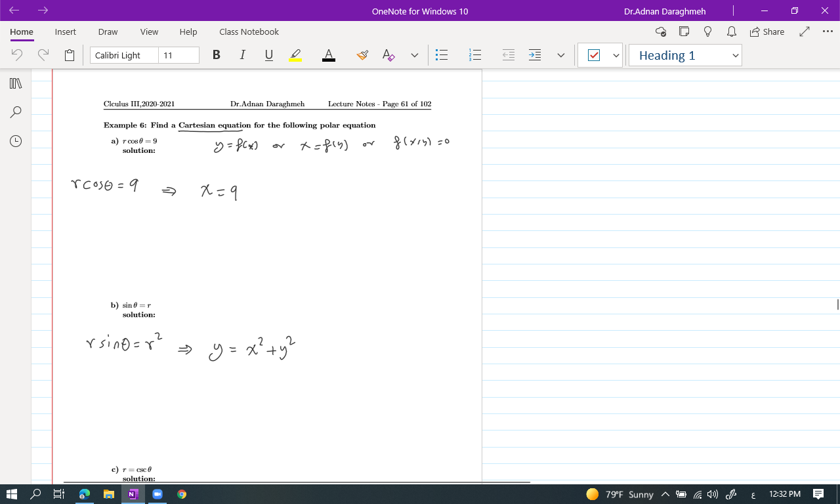Apply the bullet list icon
Screen dimensions: 840x504
(x=442, y=55)
